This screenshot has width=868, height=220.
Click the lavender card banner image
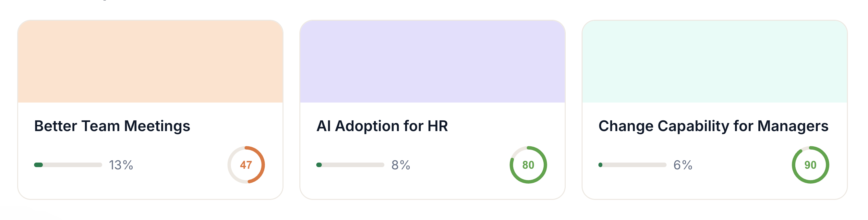tap(432, 61)
